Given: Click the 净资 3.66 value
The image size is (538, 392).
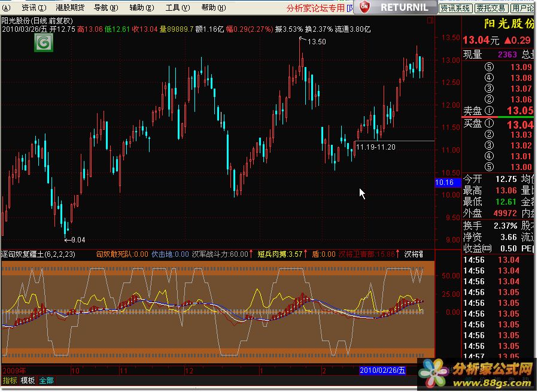Looking at the screenshot, I should [x=509, y=237].
